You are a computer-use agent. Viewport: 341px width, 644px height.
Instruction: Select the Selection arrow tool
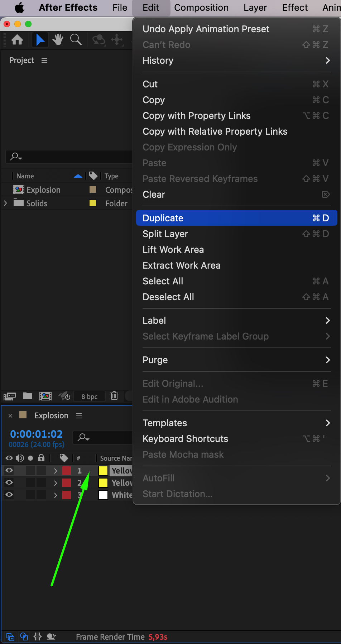coord(40,40)
